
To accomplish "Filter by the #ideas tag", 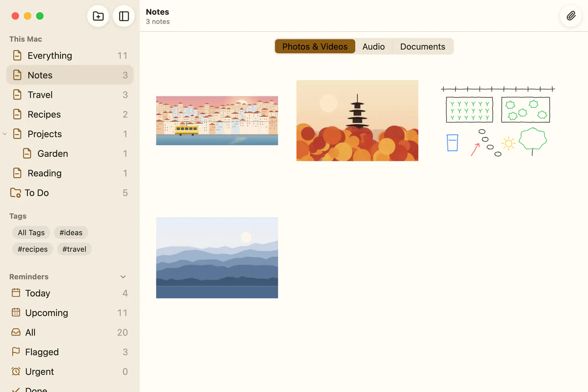I will coord(71,232).
